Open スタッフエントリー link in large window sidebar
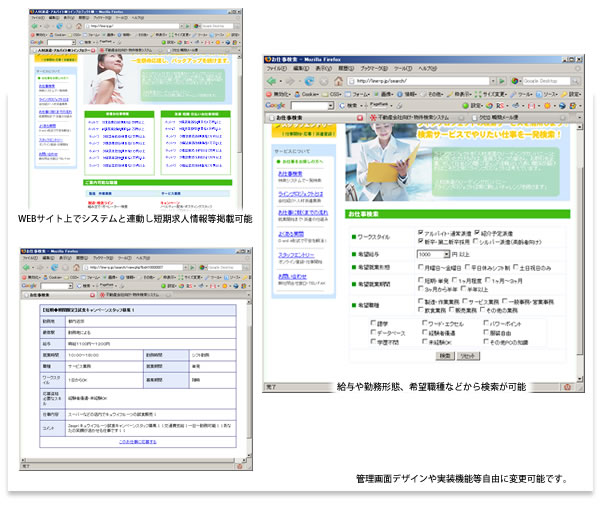Screen dimensions: 601x507 tap(296, 254)
